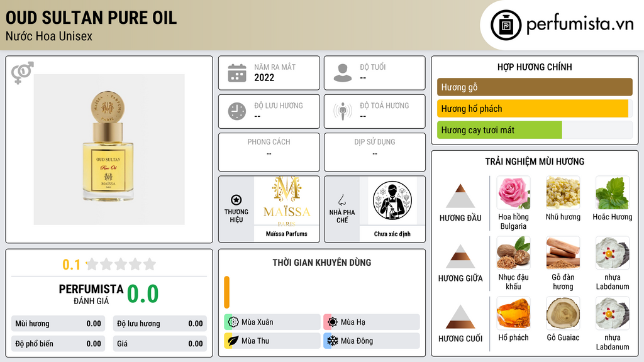The image size is (644, 362).
Task: Open the Hoa hồng Bulgaria note image
Action: coord(513,193)
